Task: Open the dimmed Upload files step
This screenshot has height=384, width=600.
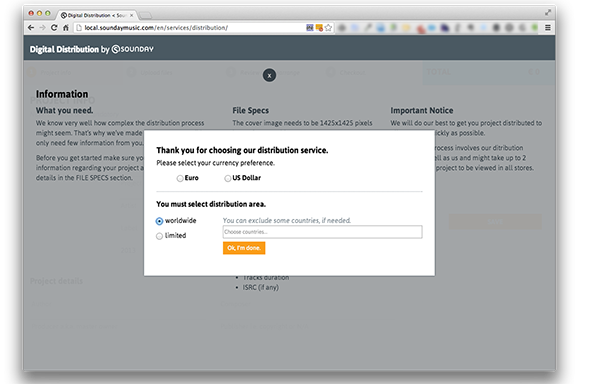Action: tap(151, 72)
